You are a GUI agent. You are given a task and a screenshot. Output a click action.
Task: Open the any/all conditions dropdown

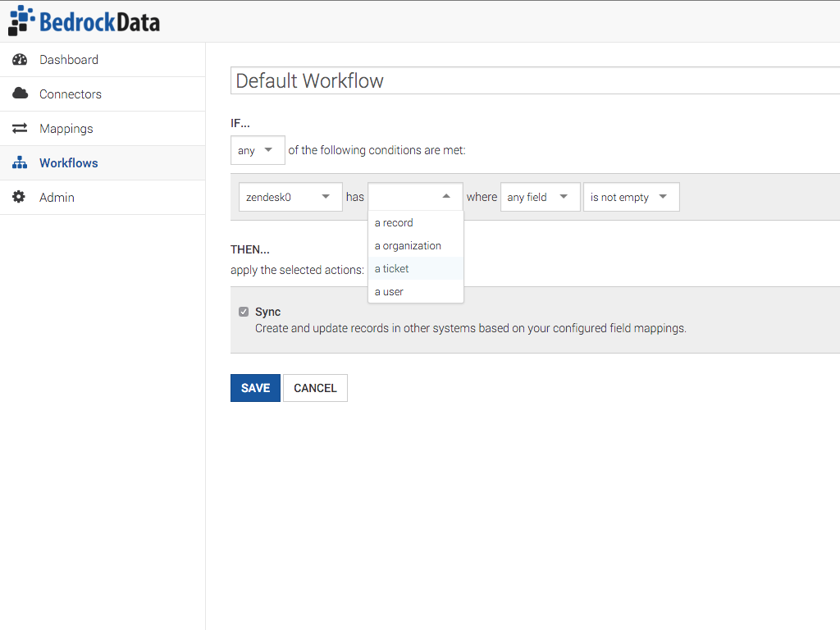point(258,151)
